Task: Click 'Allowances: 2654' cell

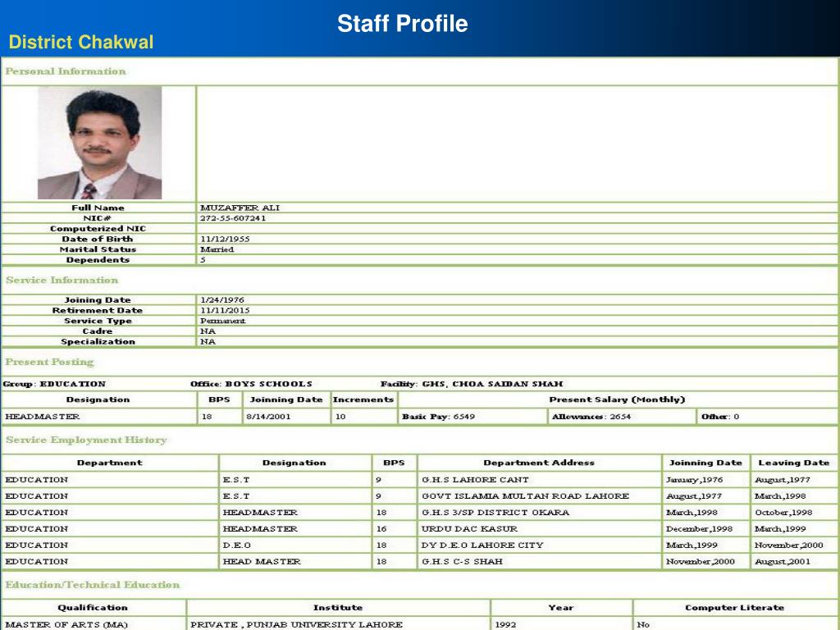Action: tap(622, 417)
